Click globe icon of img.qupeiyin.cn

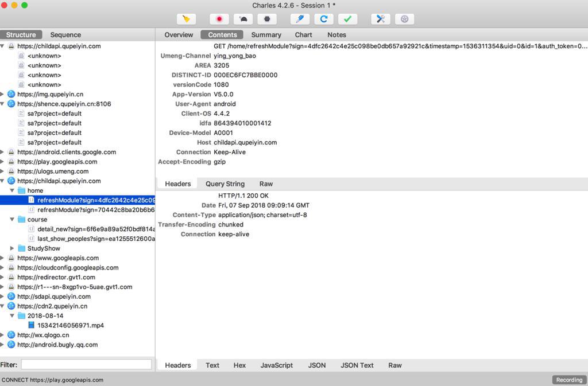11,94
